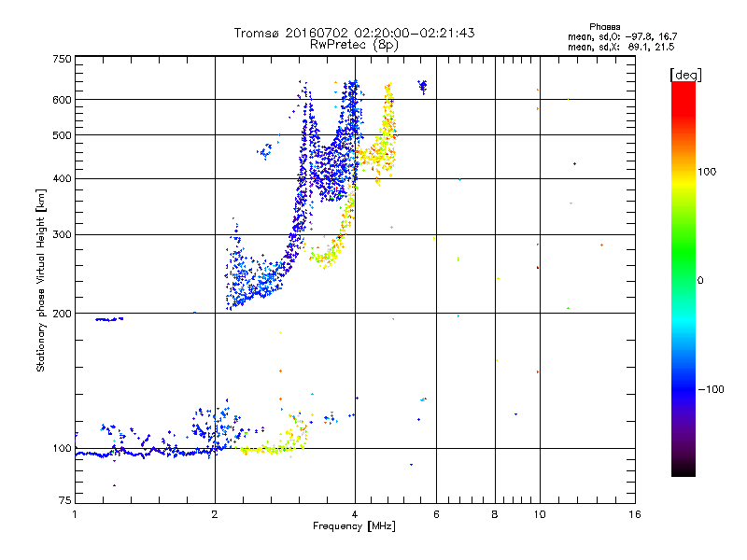Viewport: 747px width, 560px height.
Task: Click y-axis tick label '600'
Action: (x=63, y=100)
